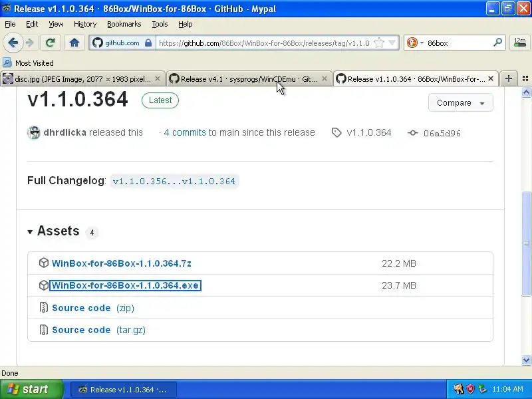Click the Assets count badge 4

tap(92, 233)
